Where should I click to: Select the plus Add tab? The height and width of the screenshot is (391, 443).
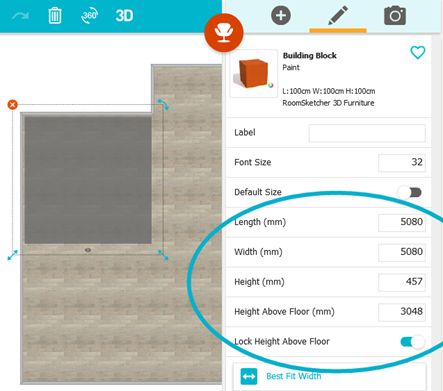click(x=281, y=15)
